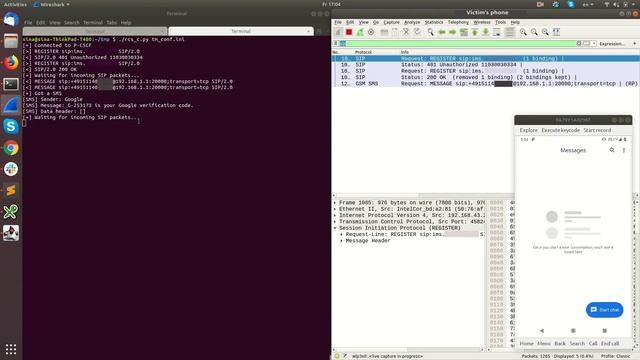Jump to the first packet
This screenshot has width=640, height=360.
[475, 32]
